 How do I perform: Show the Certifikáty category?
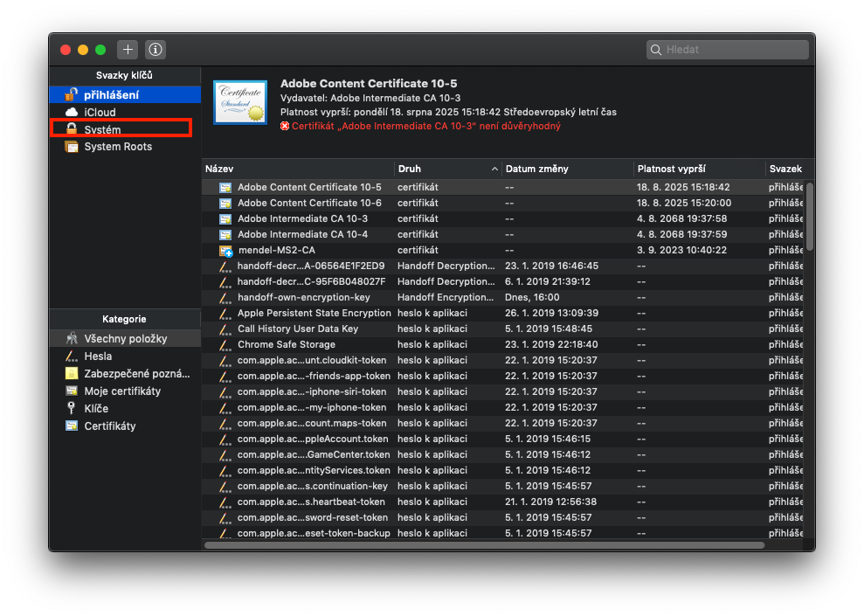[x=125, y=426]
